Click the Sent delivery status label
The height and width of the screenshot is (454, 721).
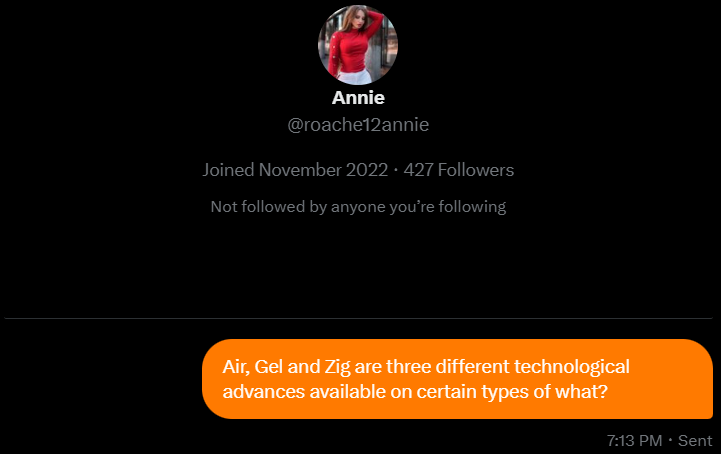click(695, 441)
